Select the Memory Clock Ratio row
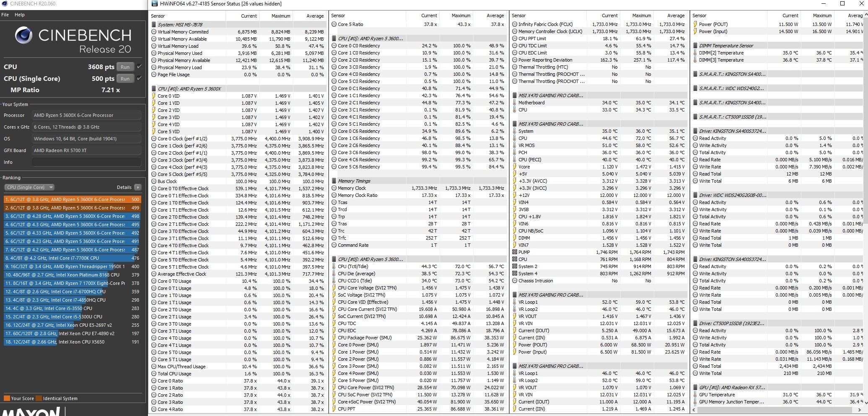This screenshot has width=868, height=416. [x=419, y=195]
